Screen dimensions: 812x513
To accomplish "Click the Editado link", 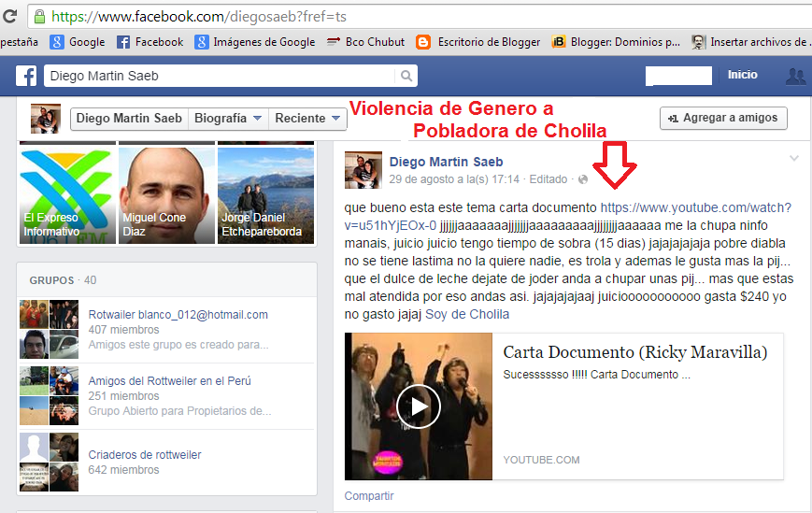I will coord(548,179).
